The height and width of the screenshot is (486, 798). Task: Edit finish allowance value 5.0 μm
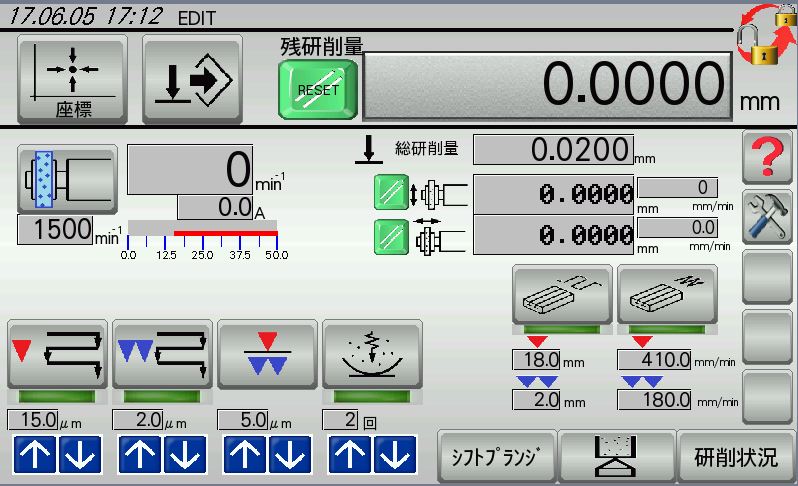[243, 420]
